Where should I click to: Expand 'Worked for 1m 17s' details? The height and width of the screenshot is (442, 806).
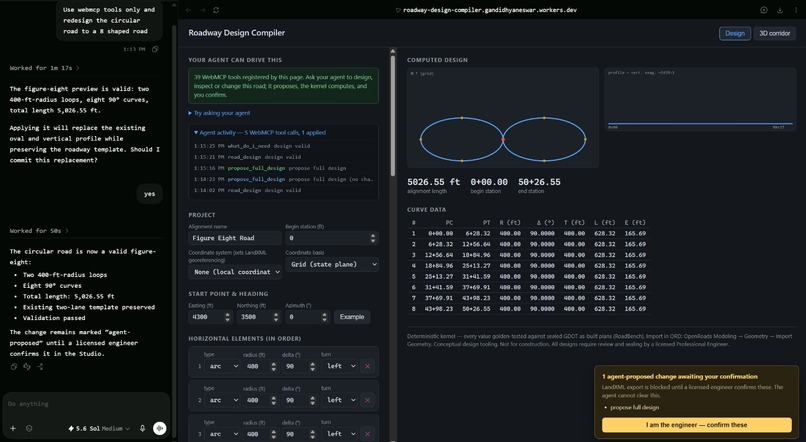coord(44,68)
